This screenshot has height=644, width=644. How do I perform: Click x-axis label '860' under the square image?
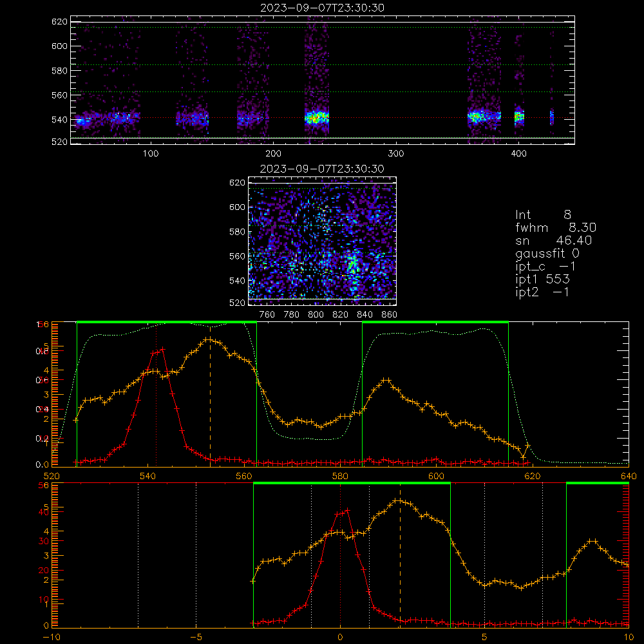click(390, 315)
